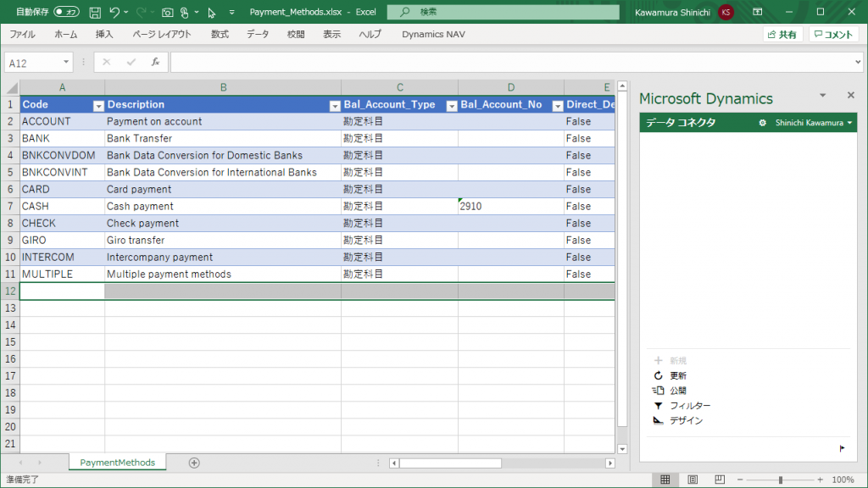Image resolution: width=868 pixels, height=488 pixels.
Task: Toggle the AutoSave (自動保存) switch
Action: pos(66,12)
